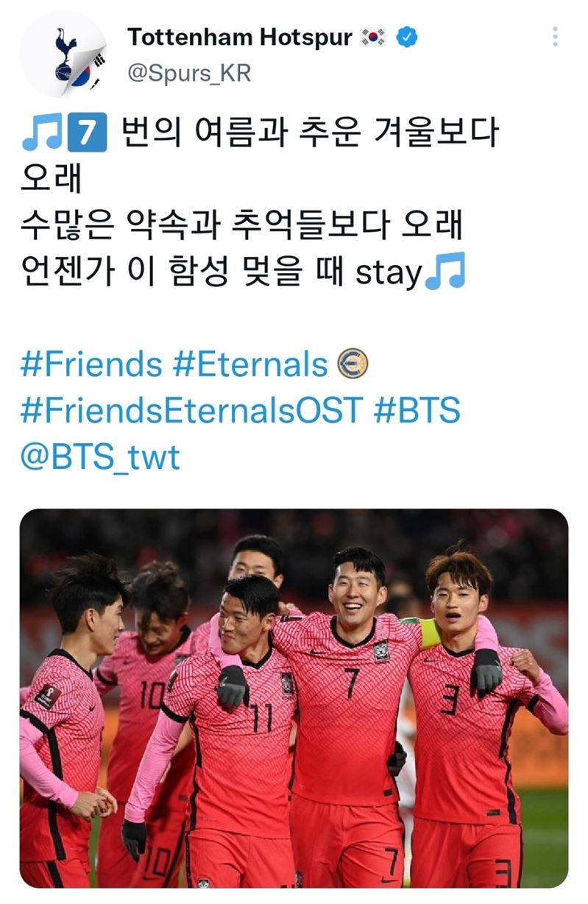The image size is (588, 904).
Task: Open the Tottenham Hotspur profile avatar
Action: click(x=63, y=54)
